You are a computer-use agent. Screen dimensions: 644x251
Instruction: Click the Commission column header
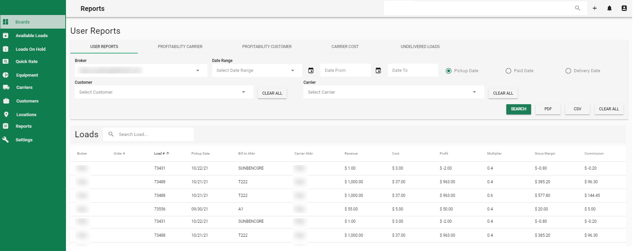pos(594,154)
